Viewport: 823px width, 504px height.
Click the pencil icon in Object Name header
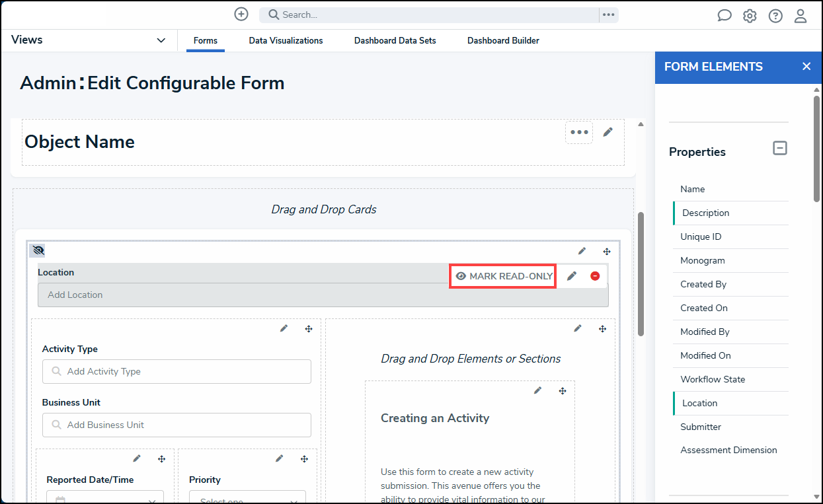[x=608, y=132]
